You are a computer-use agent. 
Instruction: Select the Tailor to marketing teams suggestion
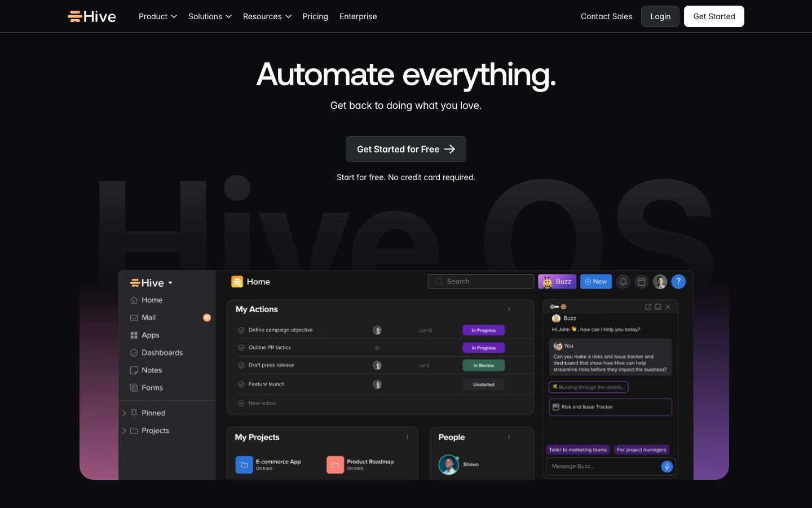(x=578, y=450)
